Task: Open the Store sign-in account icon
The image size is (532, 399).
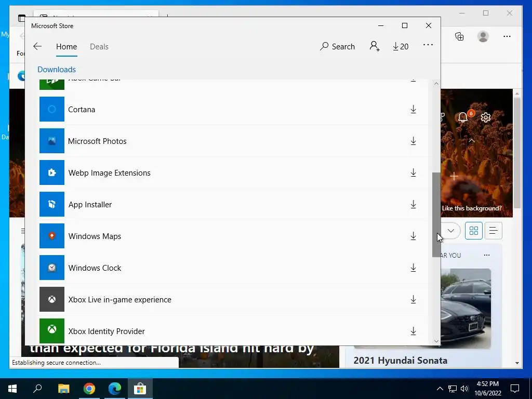Action: pos(375,46)
